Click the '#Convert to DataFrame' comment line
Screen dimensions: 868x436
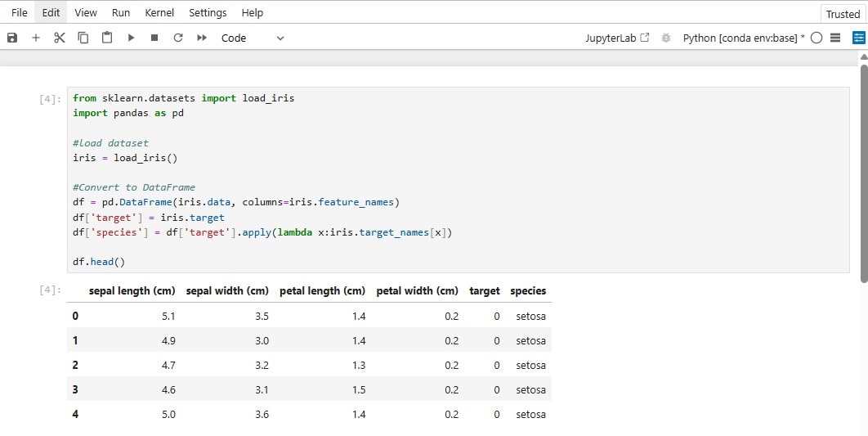134,187
